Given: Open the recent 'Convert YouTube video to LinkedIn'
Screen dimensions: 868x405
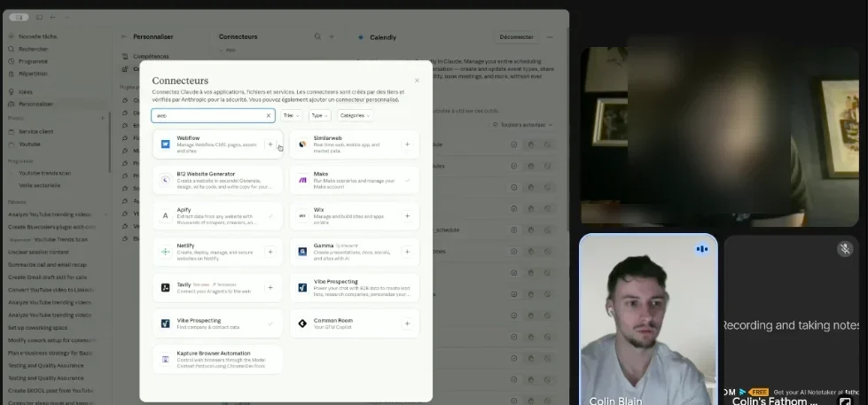Looking at the screenshot, I should click(x=51, y=290).
